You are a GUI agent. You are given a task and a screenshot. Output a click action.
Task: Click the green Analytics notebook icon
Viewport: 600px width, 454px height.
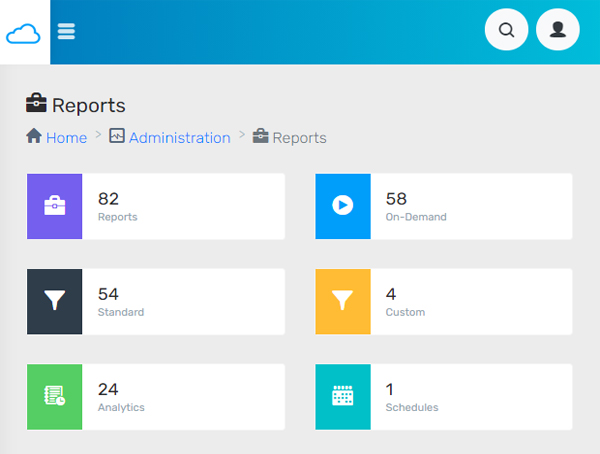tap(54, 397)
